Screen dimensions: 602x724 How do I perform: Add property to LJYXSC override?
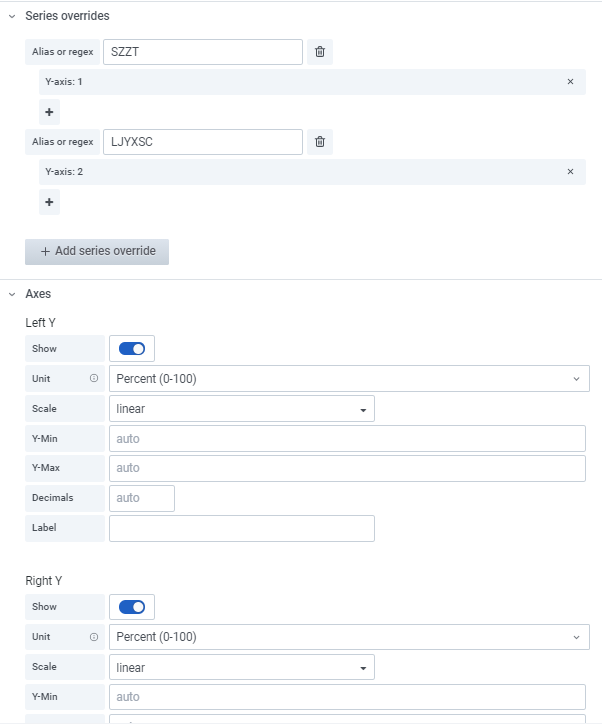(49, 203)
